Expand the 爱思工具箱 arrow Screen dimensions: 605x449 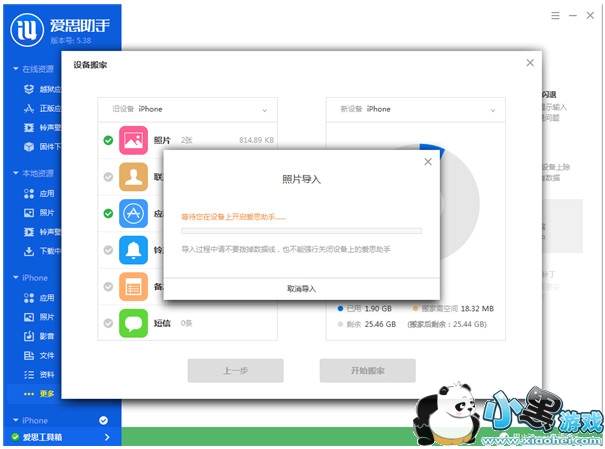(107, 437)
